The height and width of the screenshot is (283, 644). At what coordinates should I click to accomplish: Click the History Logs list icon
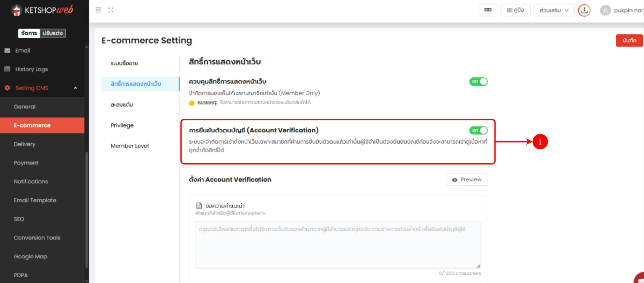tap(7, 69)
